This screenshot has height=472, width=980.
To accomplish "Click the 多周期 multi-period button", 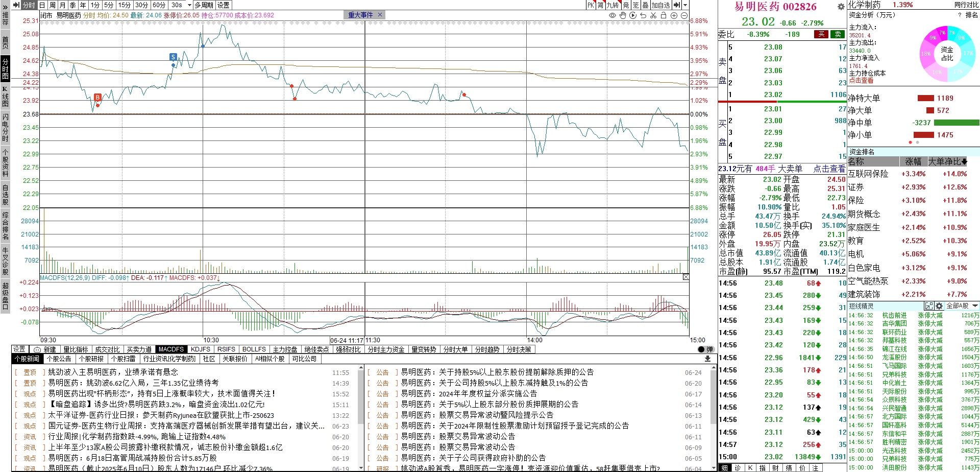I will tap(204, 5).
